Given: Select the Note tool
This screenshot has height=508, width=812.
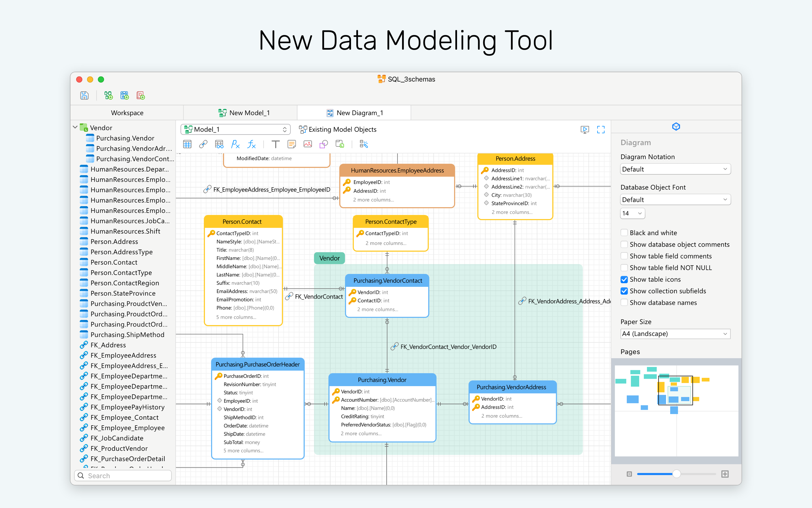Looking at the screenshot, I should pyautogui.click(x=292, y=144).
